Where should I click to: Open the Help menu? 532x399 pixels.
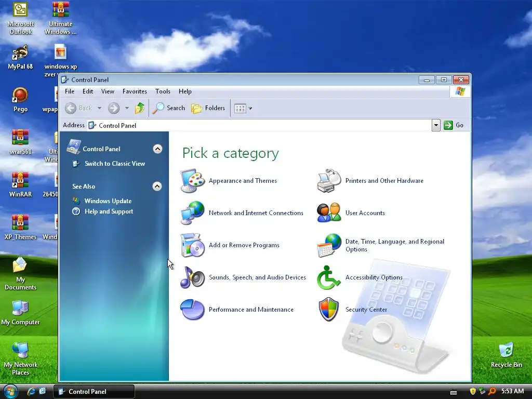[185, 91]
